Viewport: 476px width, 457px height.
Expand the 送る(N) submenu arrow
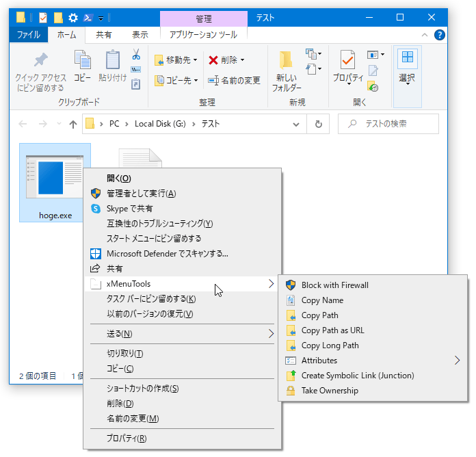coord(272,334)
